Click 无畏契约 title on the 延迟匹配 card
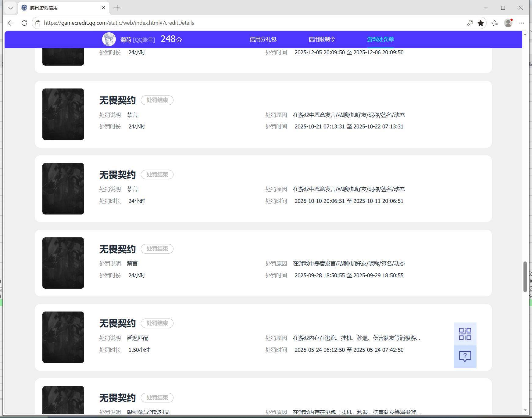This screenshot has width=532, height=418. pos(117,323)
